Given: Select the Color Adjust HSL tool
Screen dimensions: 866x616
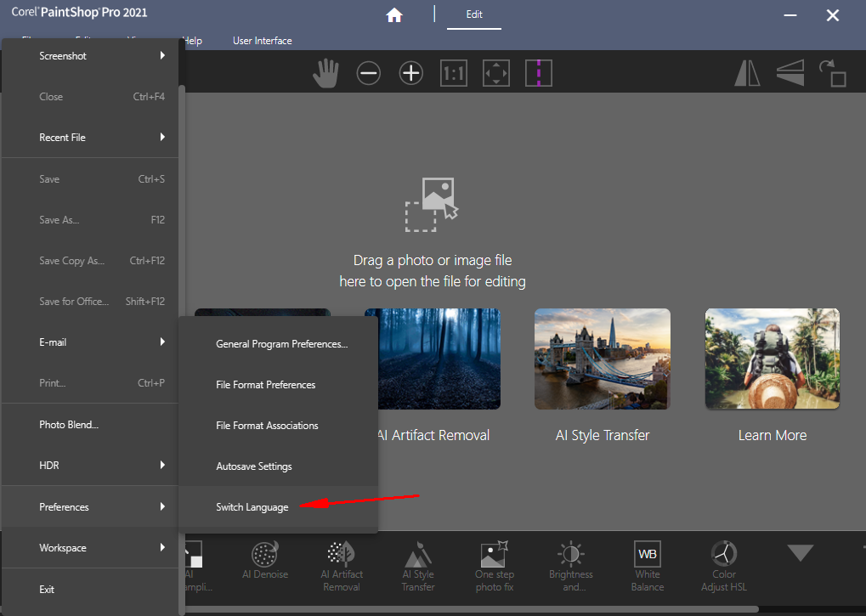Looking at the screenshot, I should click(x=724, y=567).
